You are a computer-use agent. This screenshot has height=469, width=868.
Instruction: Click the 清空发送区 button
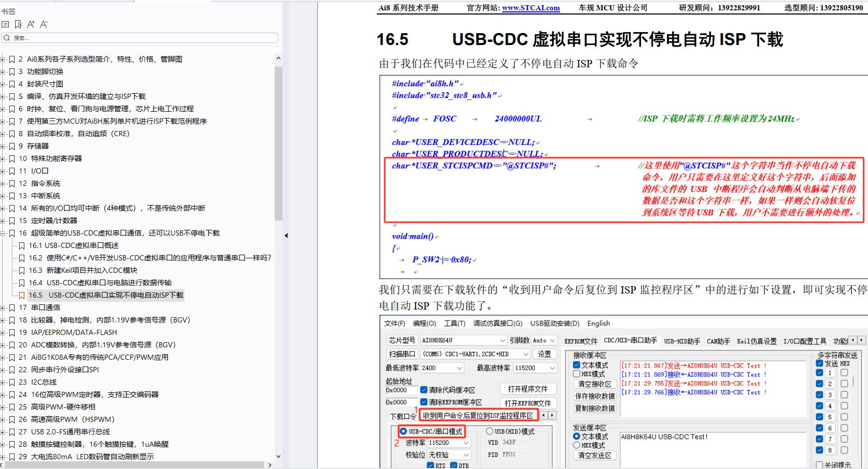(594, 456)
